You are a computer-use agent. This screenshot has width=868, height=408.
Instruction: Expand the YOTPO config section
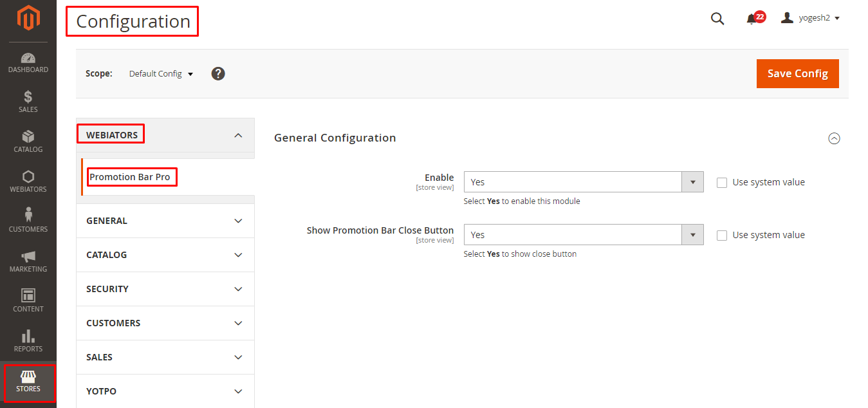(x=165, y=391)
